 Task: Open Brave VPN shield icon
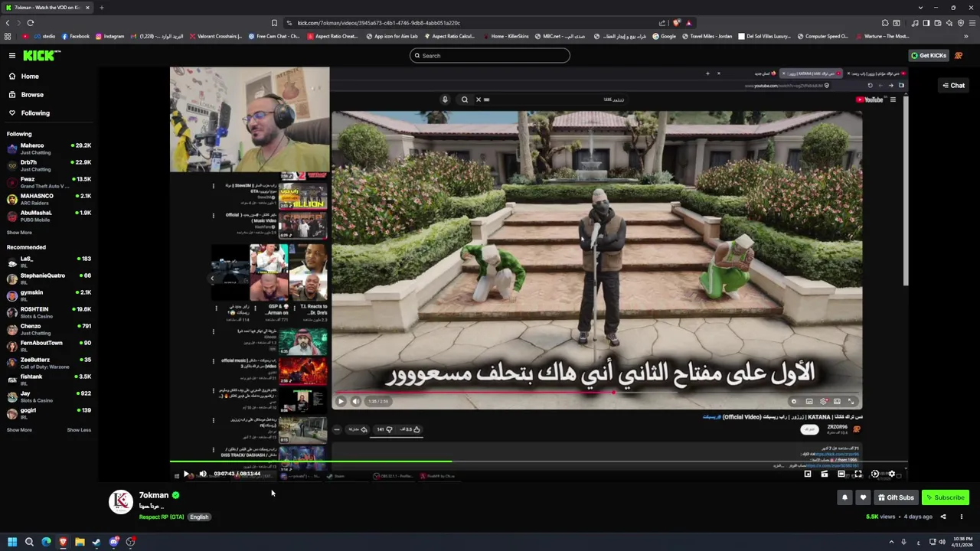960,23
